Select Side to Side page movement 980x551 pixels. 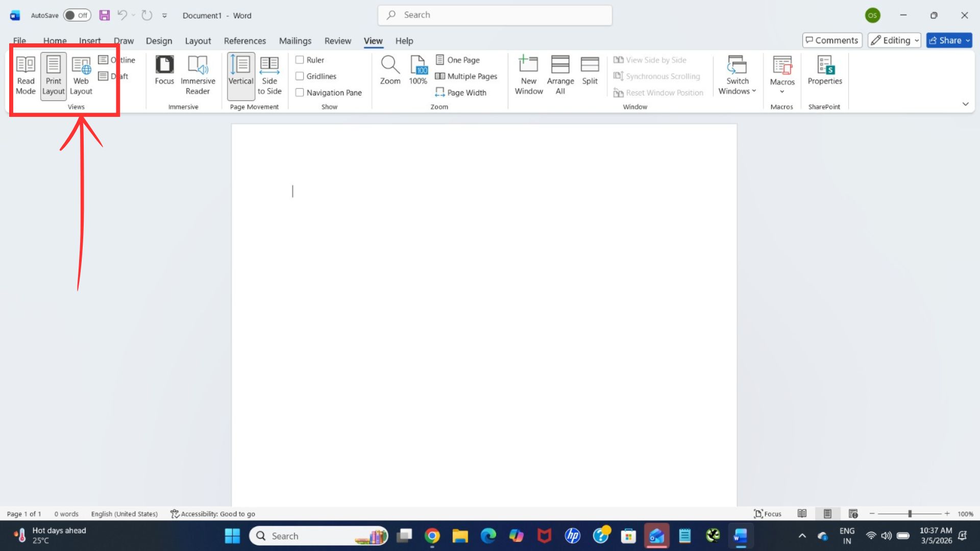click(269, 76)
